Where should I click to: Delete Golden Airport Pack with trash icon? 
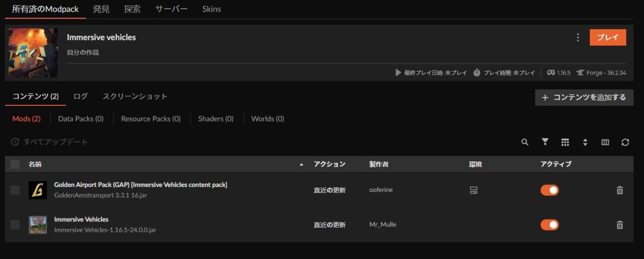coord(620,190)
